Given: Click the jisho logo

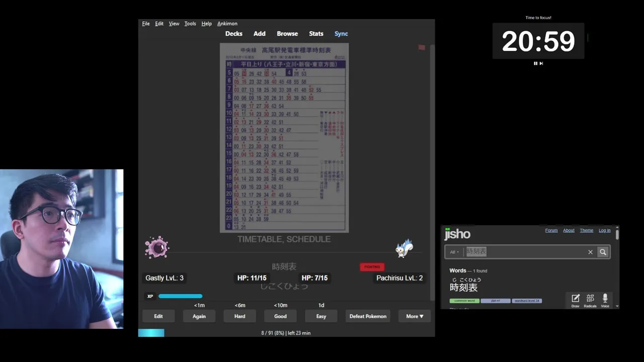Looking at the screenshot, I should click(457, 234).
